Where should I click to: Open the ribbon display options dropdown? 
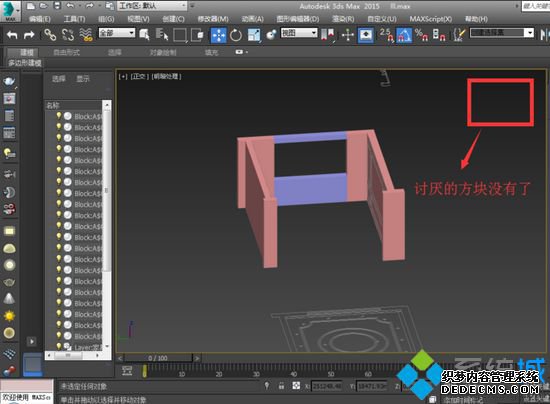click(x=242, y=52)
